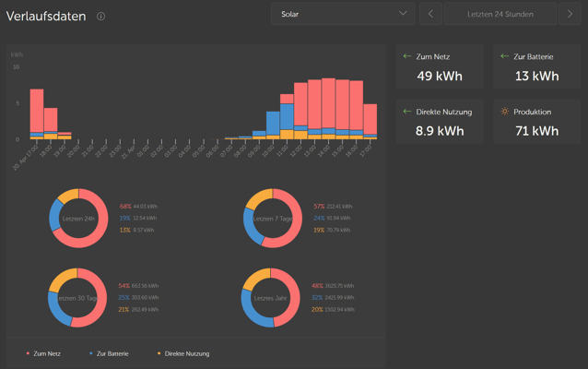Click the Zum Netz 49 kWh card
This screenshot has height=369, width=588.
point(439,66)
